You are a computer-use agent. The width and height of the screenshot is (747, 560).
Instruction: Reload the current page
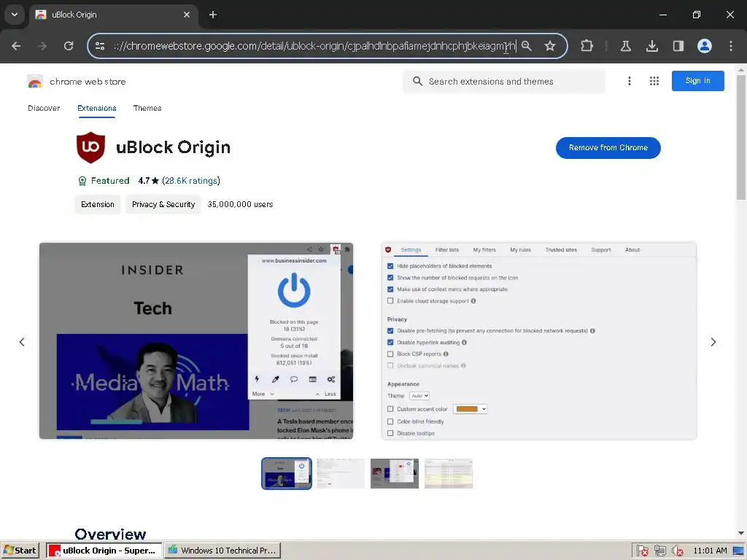pos(69,46)
